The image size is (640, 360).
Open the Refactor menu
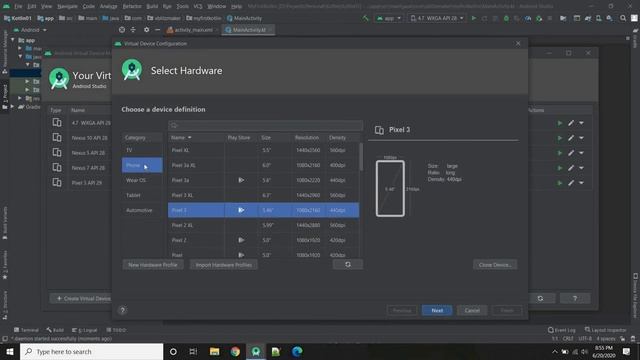pyautogui.click(x=132, y=6)
